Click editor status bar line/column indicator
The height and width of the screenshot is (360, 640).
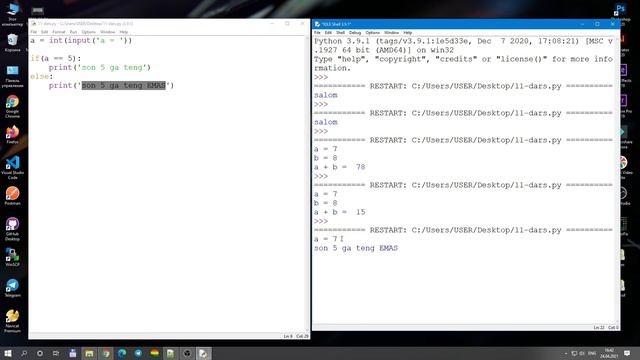pyautogui.click(x=296, y=336)
